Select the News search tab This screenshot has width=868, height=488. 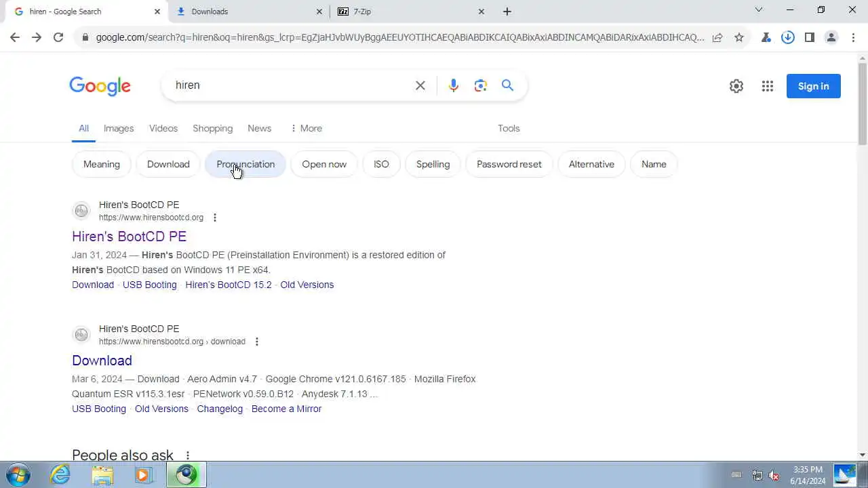[x=259, y=128]
